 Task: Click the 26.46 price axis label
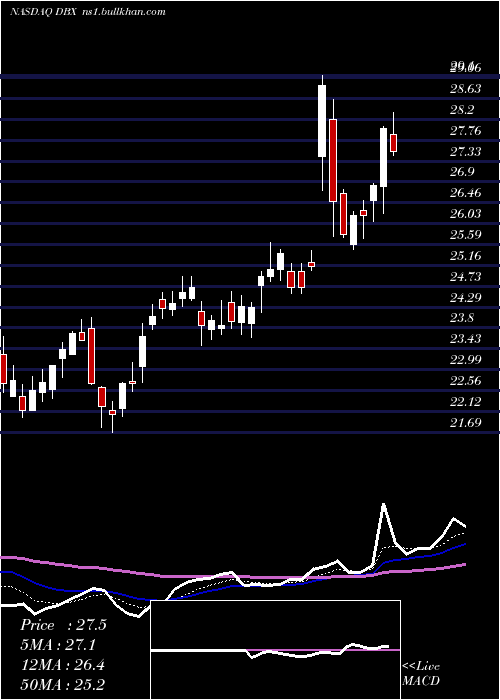(466, 193)
